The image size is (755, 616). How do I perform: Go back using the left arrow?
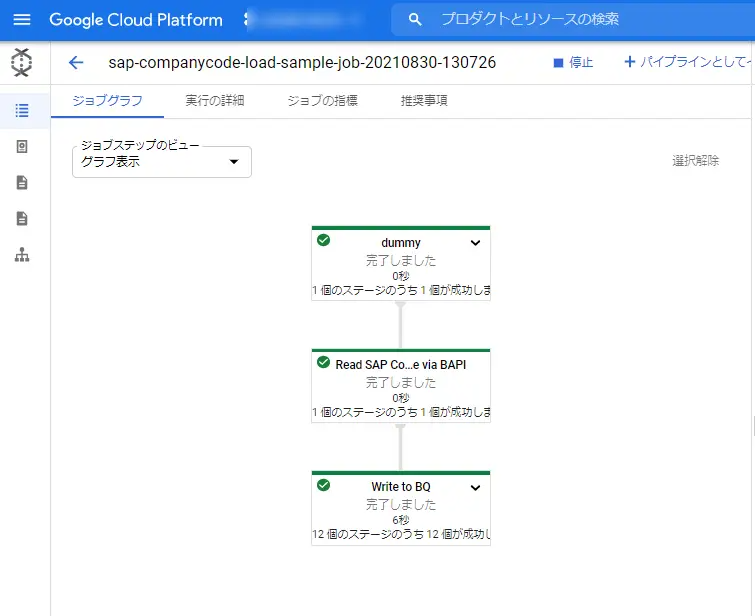pyautogui.click(x=76, y=63)
